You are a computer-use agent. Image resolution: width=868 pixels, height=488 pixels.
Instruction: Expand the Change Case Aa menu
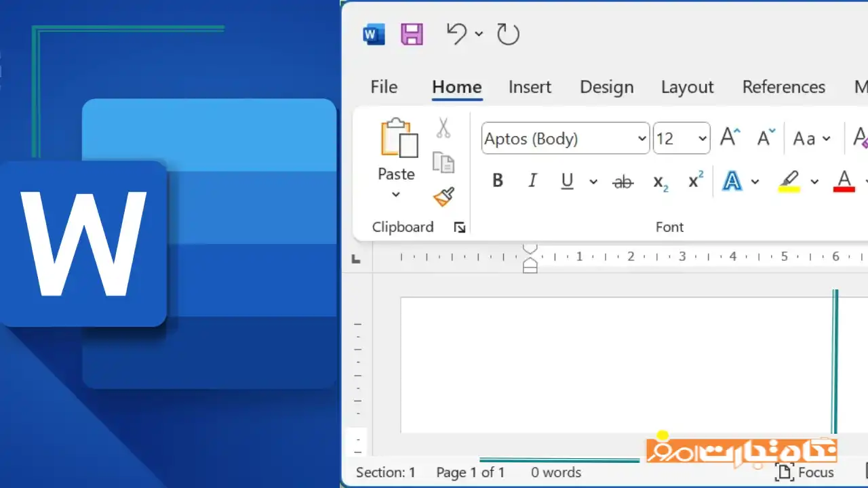pyautogui.click(x=811, y=139)
